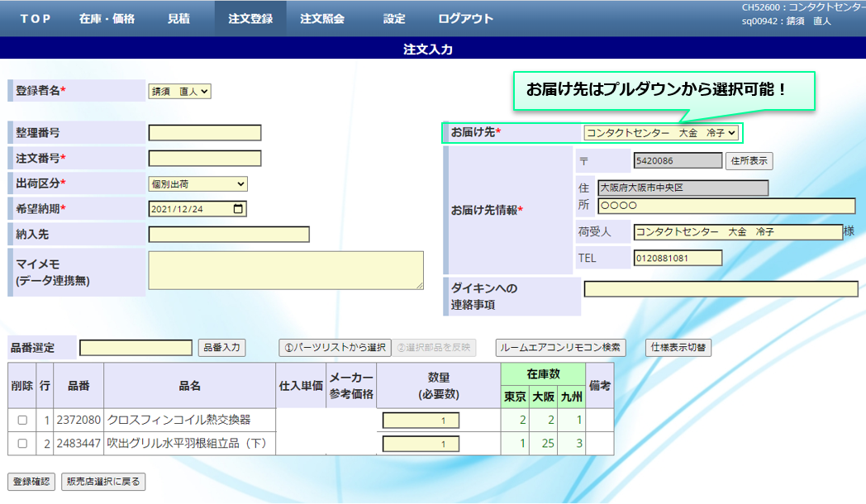Click the マイメモ text area
The height and width of the screenshot is (504, 866).
point(285,270)
